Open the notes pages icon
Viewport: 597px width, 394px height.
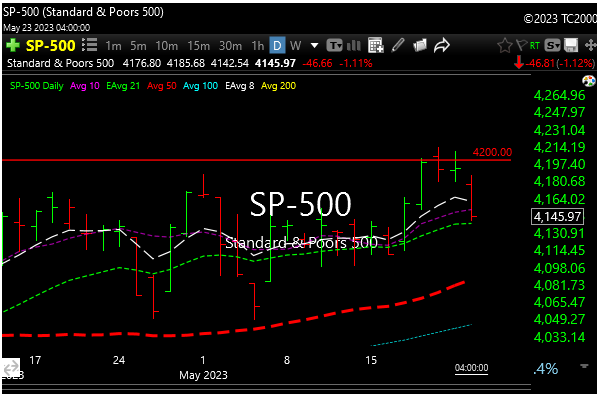coord(420,45)
